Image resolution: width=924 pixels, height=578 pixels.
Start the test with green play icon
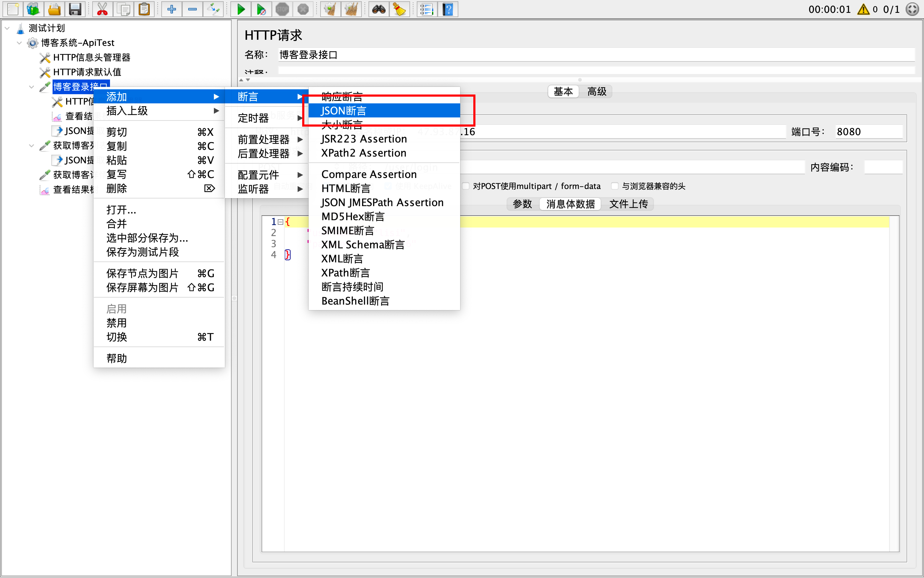click(x=241, y=9)
